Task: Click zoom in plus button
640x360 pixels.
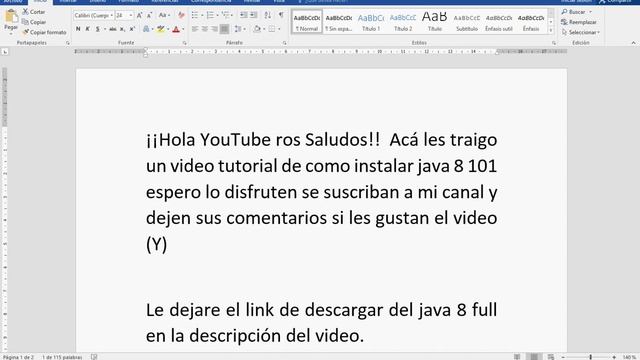Action: tap(614, 357)
